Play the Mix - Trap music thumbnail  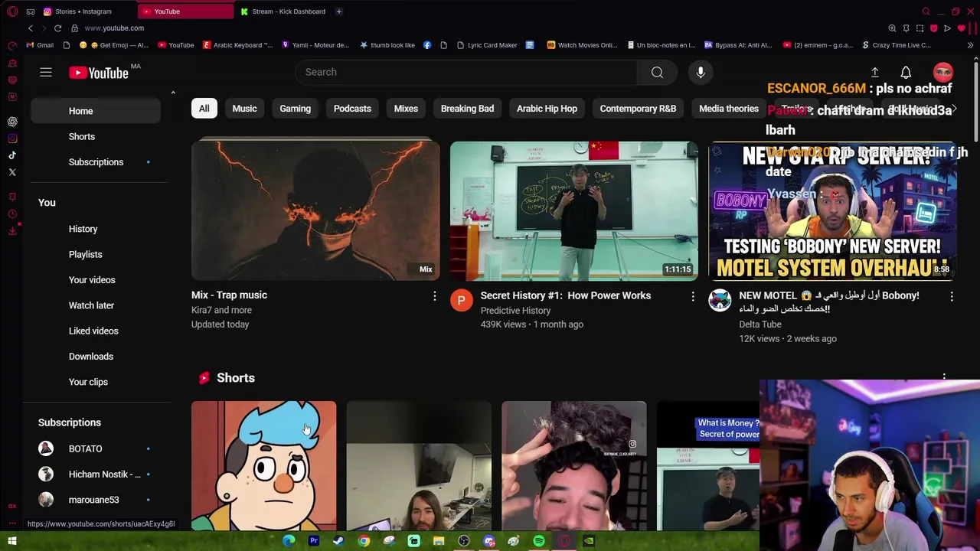(315, 210)
